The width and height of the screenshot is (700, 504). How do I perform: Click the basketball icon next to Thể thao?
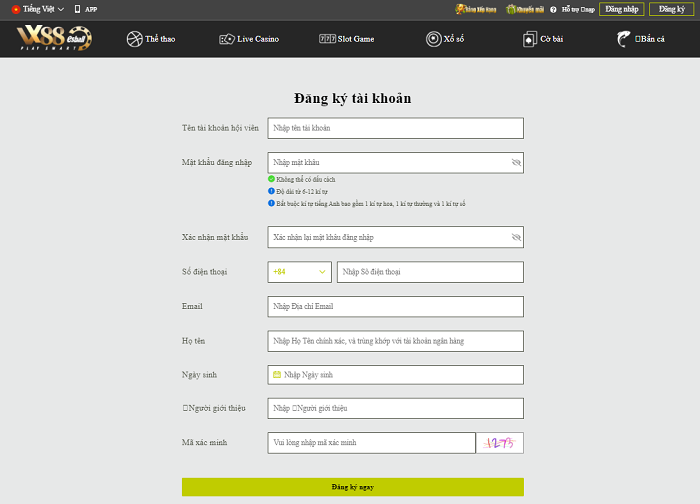tap(135, 39)
